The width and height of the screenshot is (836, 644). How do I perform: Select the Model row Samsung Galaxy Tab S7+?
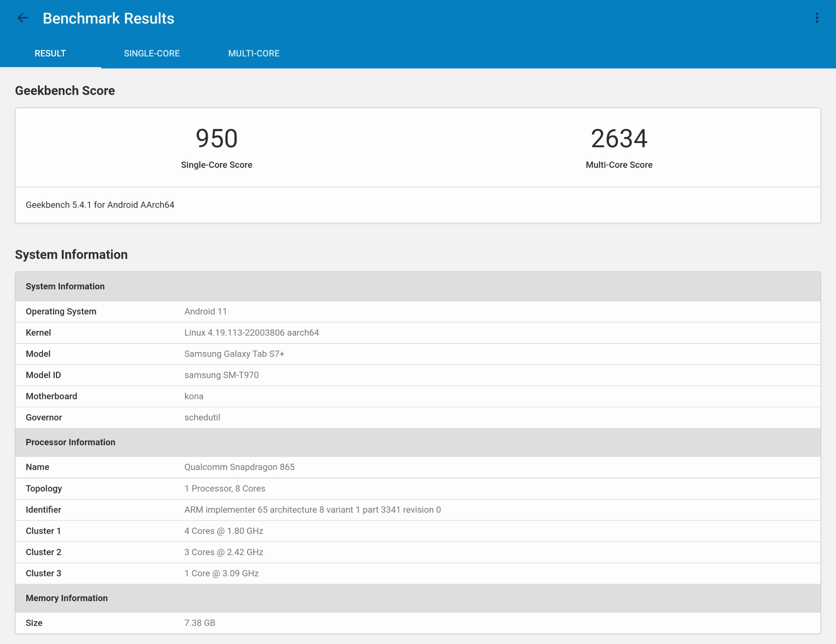[x=234, y=354]
